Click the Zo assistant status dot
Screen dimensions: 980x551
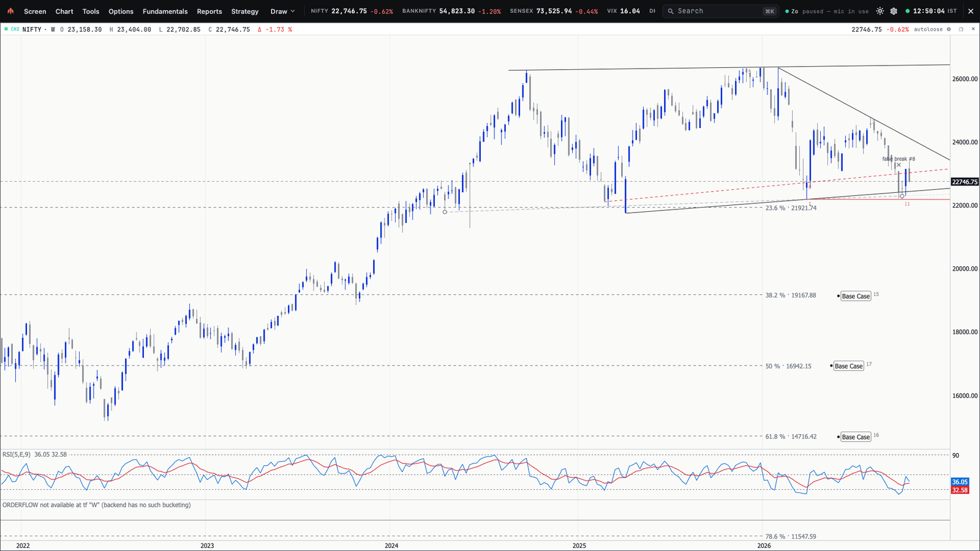[x=787, y=11]
